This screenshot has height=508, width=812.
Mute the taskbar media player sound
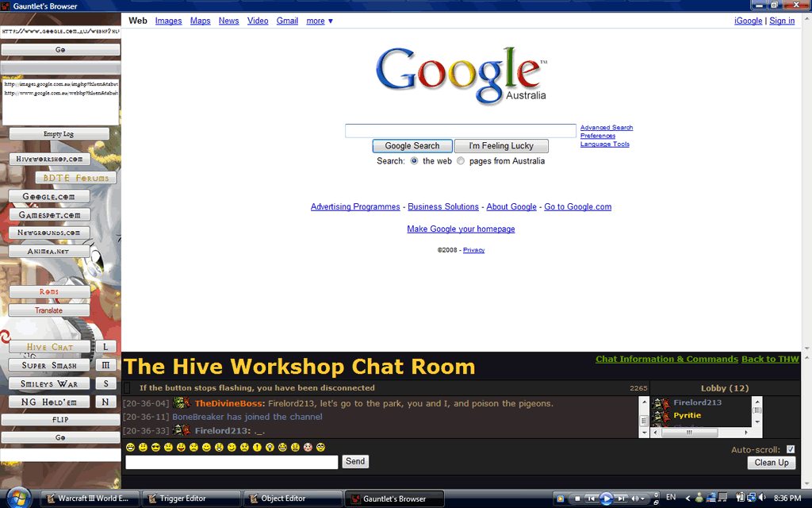(634, 498)
